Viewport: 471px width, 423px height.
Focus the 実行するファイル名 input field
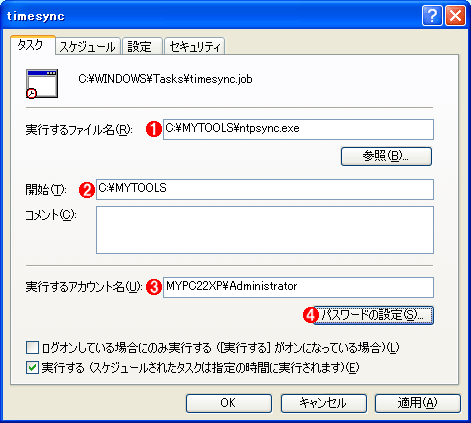(x=298, y=129)
